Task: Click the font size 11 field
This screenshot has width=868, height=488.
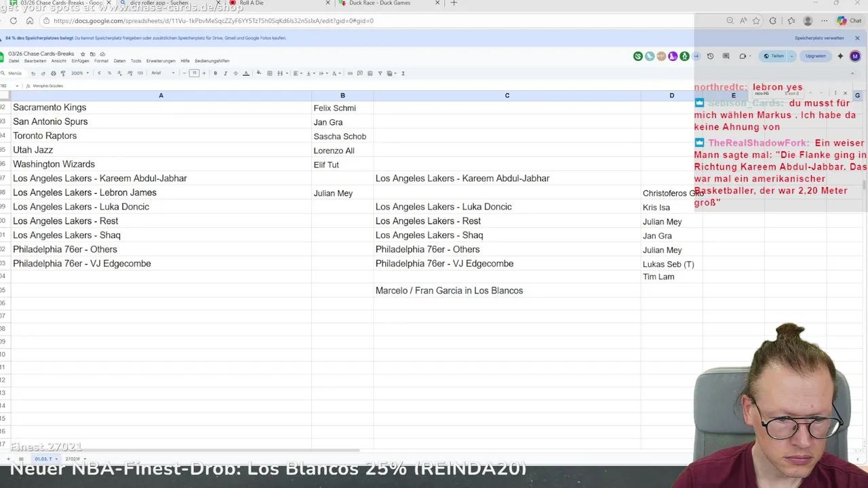Action: coord(194,73)
